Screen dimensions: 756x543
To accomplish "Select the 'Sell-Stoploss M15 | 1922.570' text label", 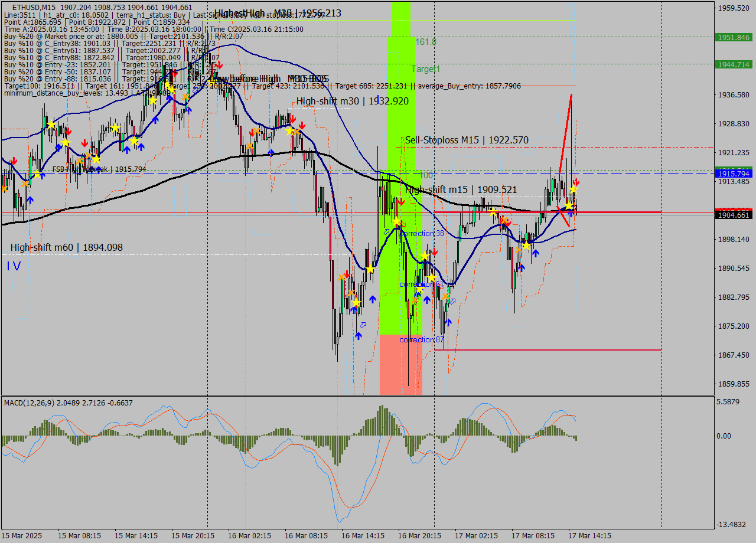I will 466,140.
